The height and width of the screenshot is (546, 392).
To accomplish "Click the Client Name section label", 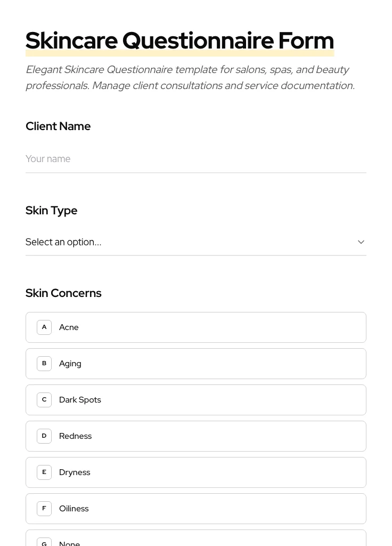I will 58,126.
